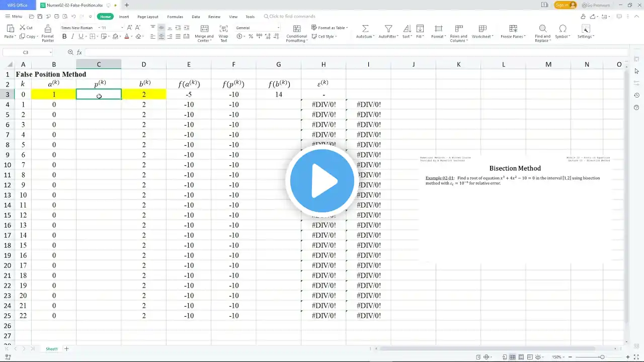Image resolution: width=644 pixels, height=362 pixels.
Task: Open the Review tab
Action: pyautogui.click(x=214, y=17)
